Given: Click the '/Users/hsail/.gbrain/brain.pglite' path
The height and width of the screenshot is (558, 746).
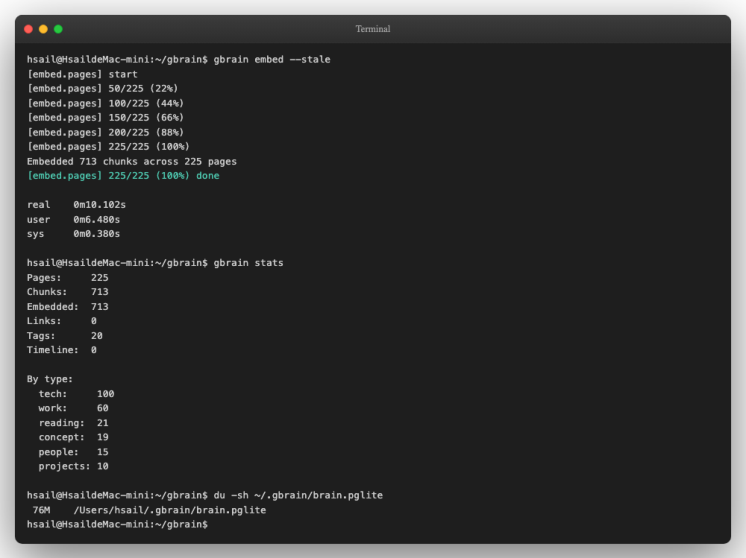Looking at the screenshot, I should [x=170, y=510].
